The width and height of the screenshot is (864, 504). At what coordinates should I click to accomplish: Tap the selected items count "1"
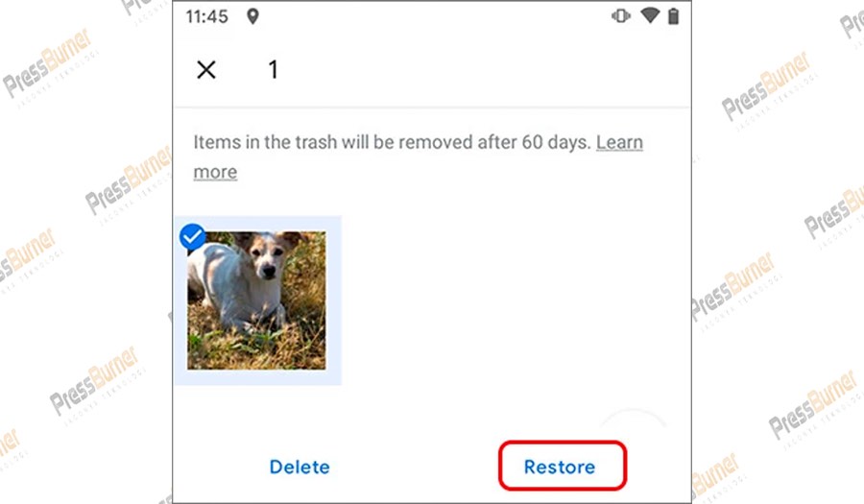click(273, 70)
